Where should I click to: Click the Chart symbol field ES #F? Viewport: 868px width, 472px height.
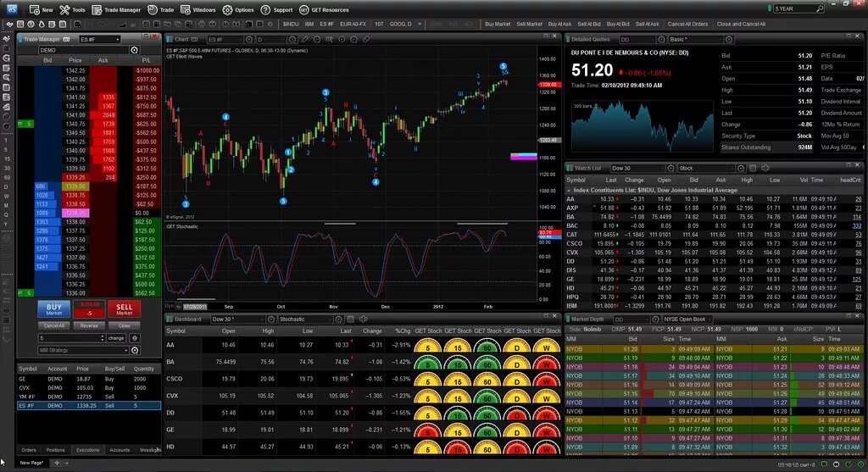(225, 39)
